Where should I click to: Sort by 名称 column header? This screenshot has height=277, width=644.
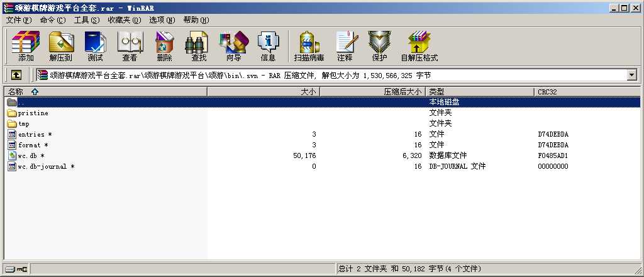[106, 92]
